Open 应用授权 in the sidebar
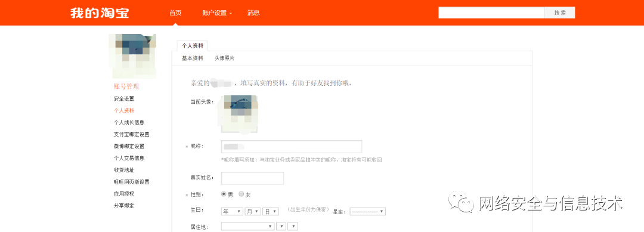 (123, 194)
